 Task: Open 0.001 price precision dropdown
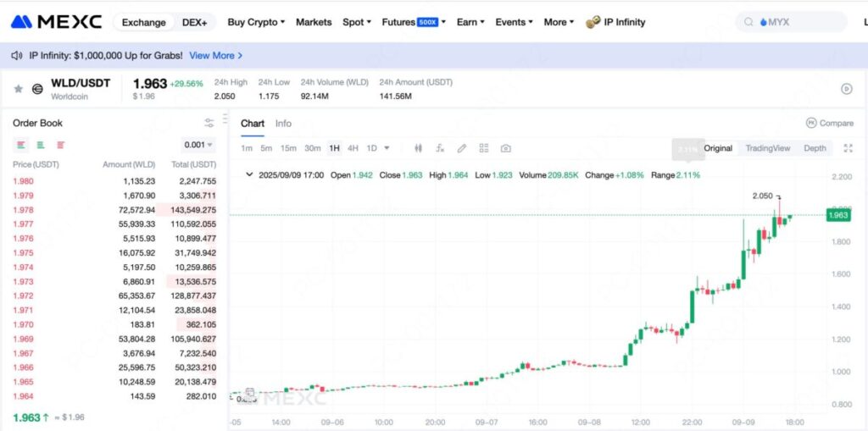pos(198,145)
